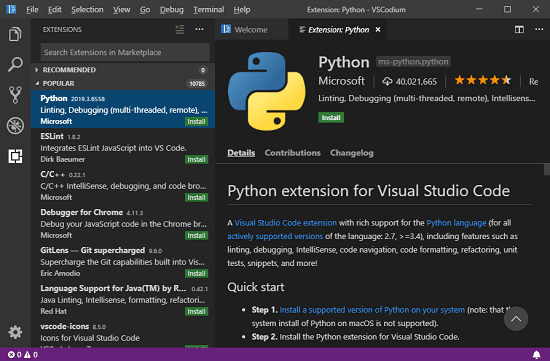Viewport: 550px width, 361px height.
Task: Click the Search Extensions in Marketplace field
Action: tap(125, 52)
